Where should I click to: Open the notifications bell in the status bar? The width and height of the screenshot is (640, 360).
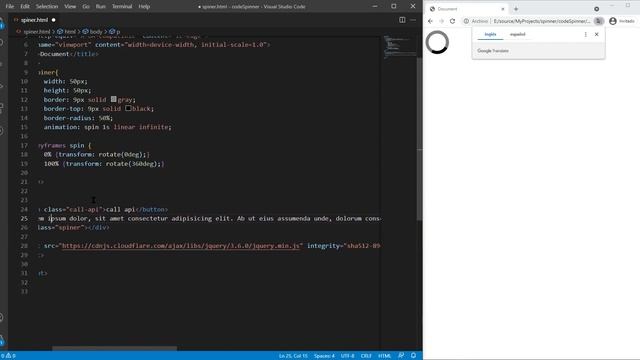(x=413, y=356)
